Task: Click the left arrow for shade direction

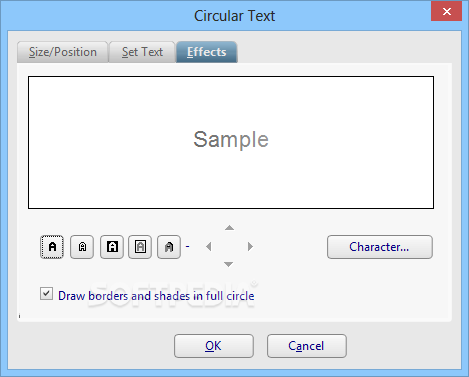Action: [x=209, y=247]
